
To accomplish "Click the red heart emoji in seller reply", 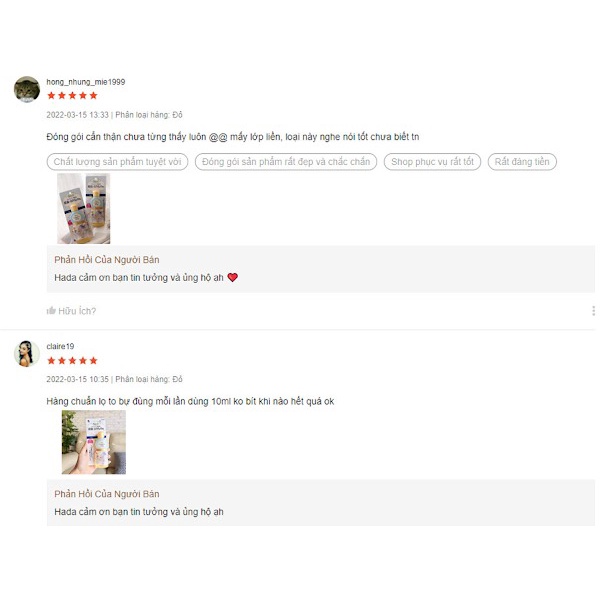I will pyautogui.click(x=233, y=277).
